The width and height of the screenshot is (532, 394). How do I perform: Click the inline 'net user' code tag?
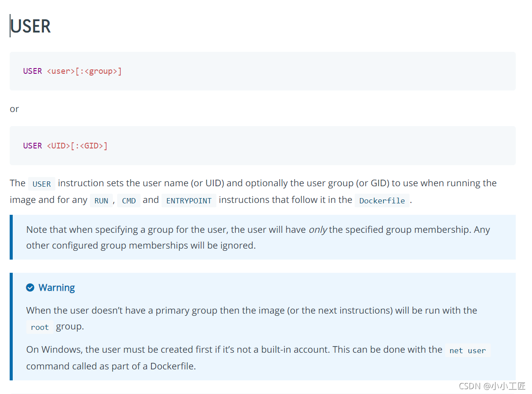coord(467,351)
